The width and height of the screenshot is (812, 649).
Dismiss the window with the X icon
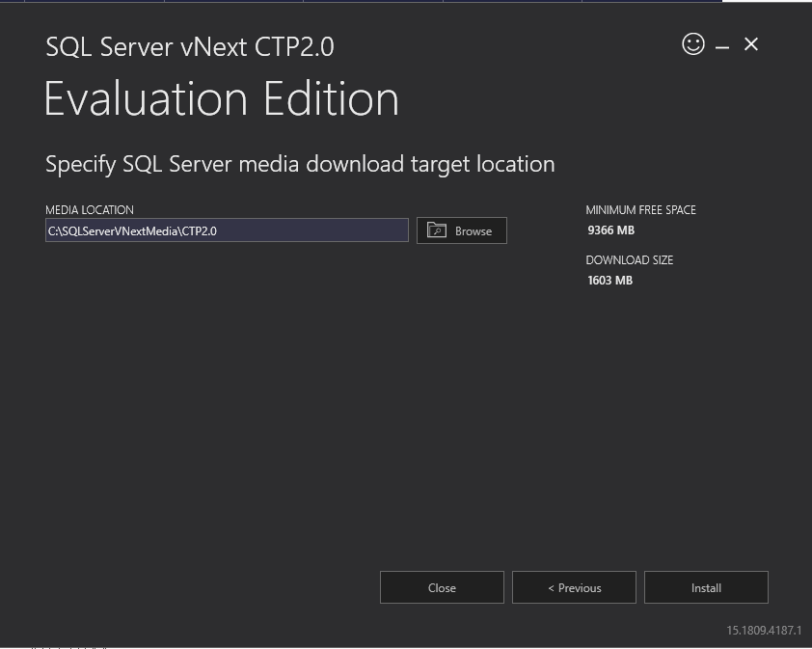tap(750, 44)
